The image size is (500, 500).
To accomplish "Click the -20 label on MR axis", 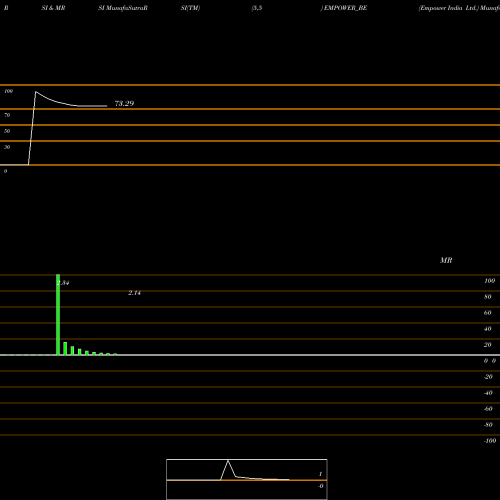I will click(488, 377).
